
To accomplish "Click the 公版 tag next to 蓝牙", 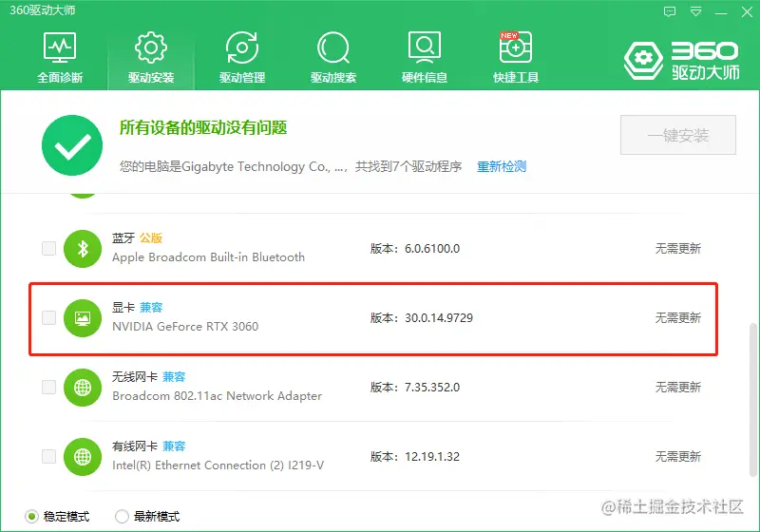I will pyautogui.click(x=151, y=237).
